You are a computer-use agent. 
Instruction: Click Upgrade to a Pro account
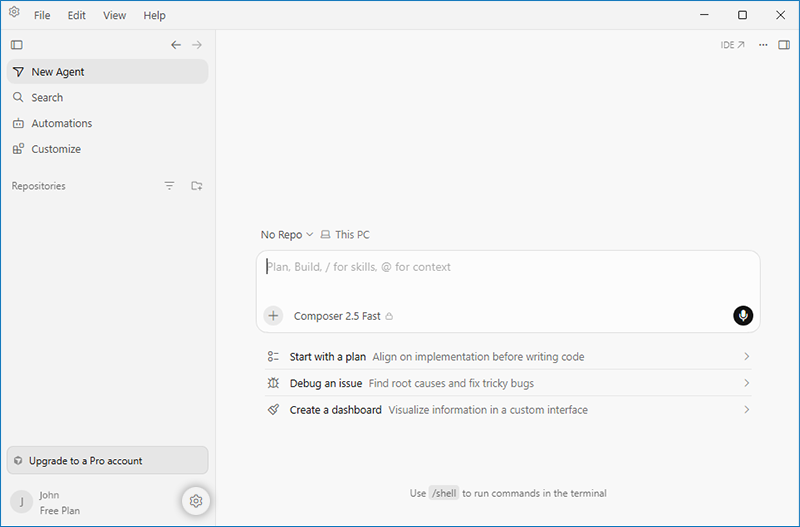108,461
